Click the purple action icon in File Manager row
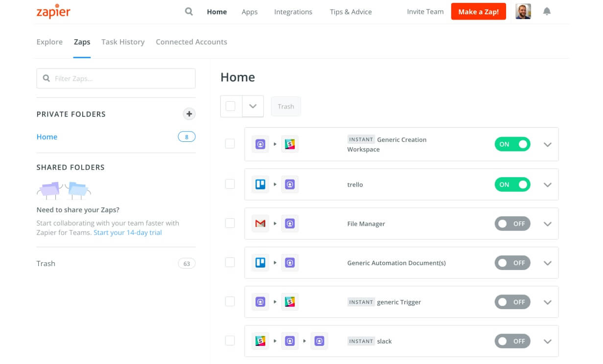603x364 pixels. tap(290, 224)
